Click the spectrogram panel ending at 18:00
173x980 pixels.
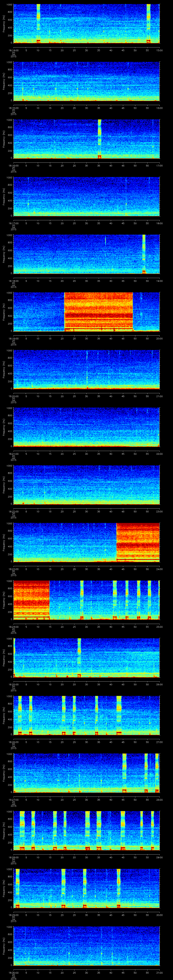click(86, 196)
